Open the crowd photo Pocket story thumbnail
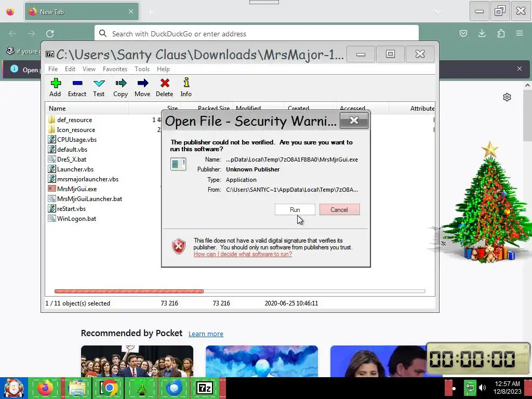 pos(137,361)
